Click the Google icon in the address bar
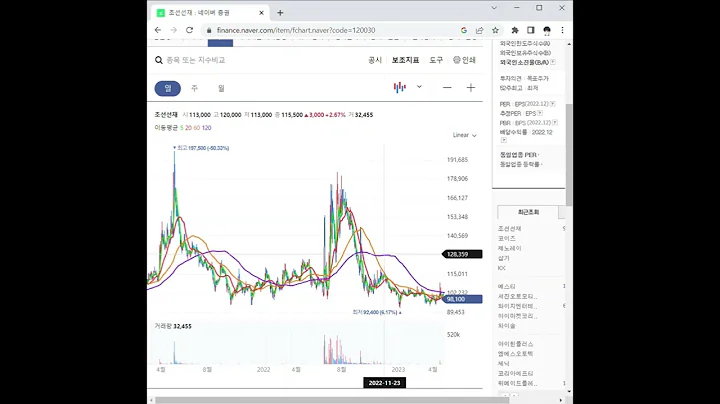Image resolution: width=720 pixels, height=404 pixels. pyautogui.click(x=464, y=30)
